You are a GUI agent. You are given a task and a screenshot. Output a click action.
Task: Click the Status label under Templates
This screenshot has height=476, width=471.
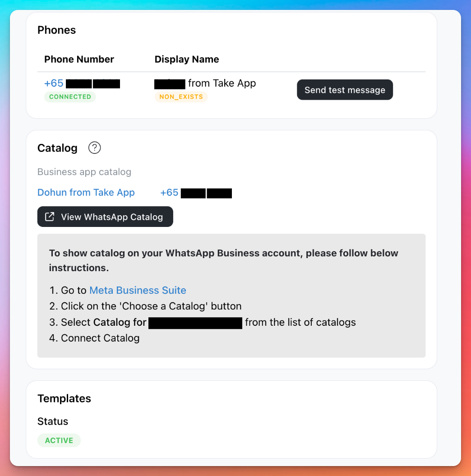53,421
